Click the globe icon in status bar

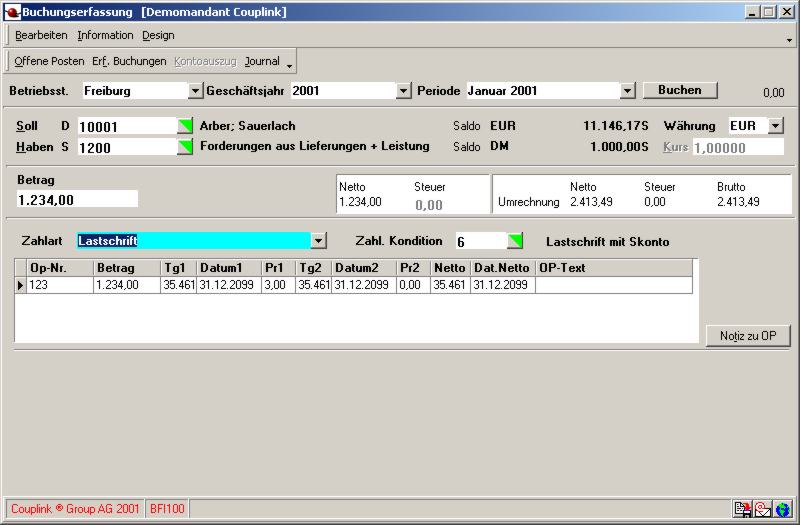780,509
